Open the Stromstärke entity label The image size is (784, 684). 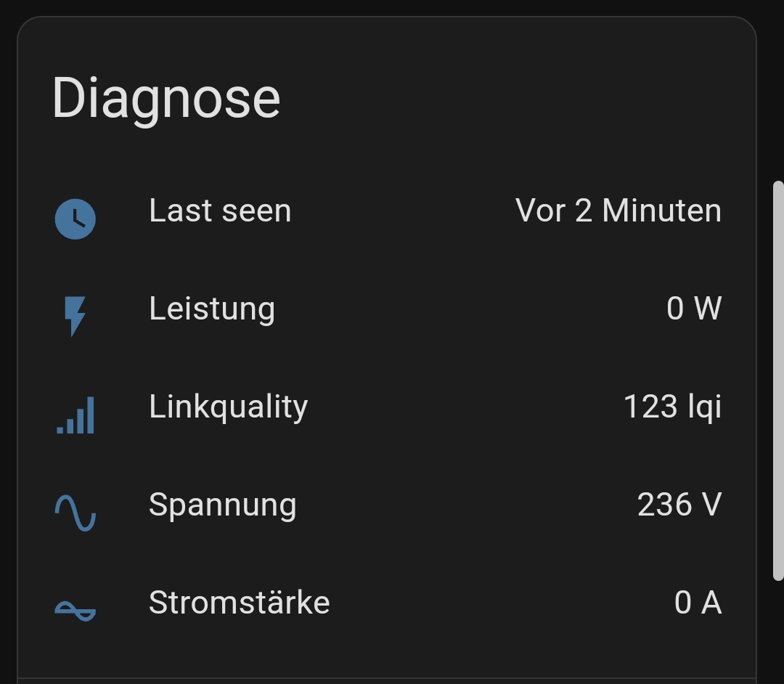pyautogui.click(x=240, y=603)
